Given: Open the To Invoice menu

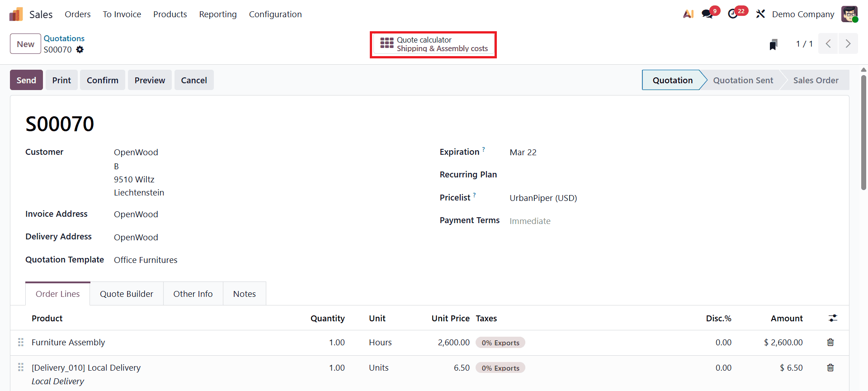Looking at the screenshot, I should tap(122, 14).
